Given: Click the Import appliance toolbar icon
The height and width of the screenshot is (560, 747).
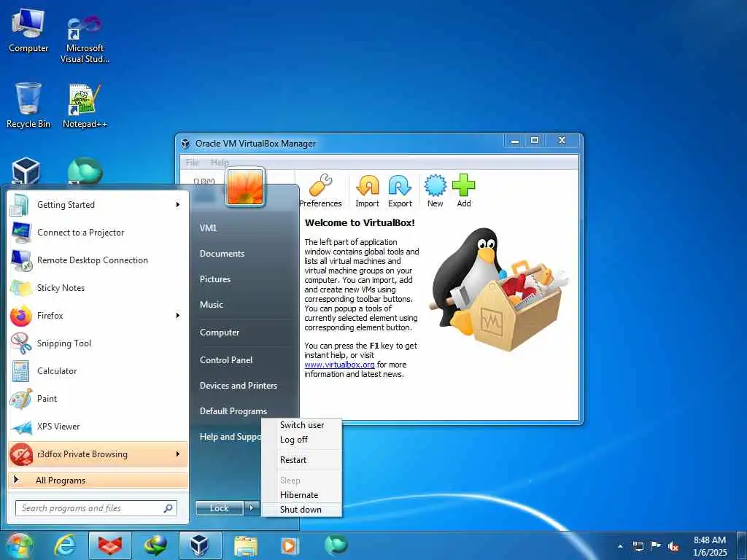Looking at the screenshot, I should tap(368, 186).
